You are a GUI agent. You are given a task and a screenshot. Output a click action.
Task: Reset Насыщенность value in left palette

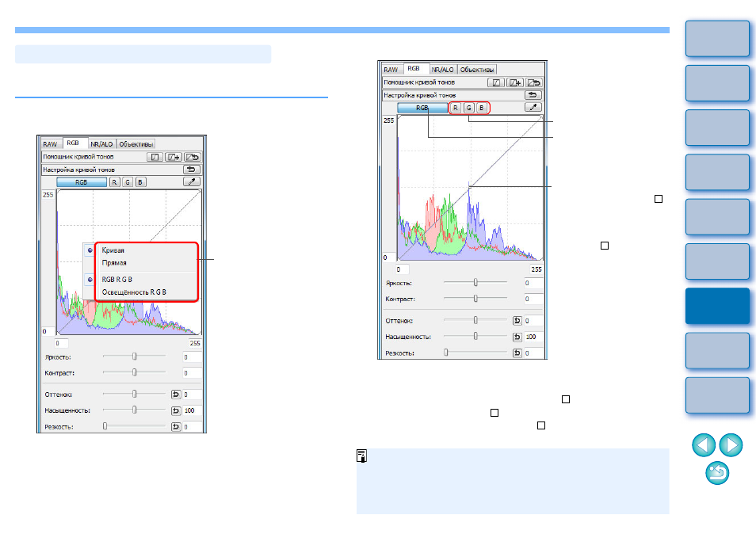(x=176, y=410)
